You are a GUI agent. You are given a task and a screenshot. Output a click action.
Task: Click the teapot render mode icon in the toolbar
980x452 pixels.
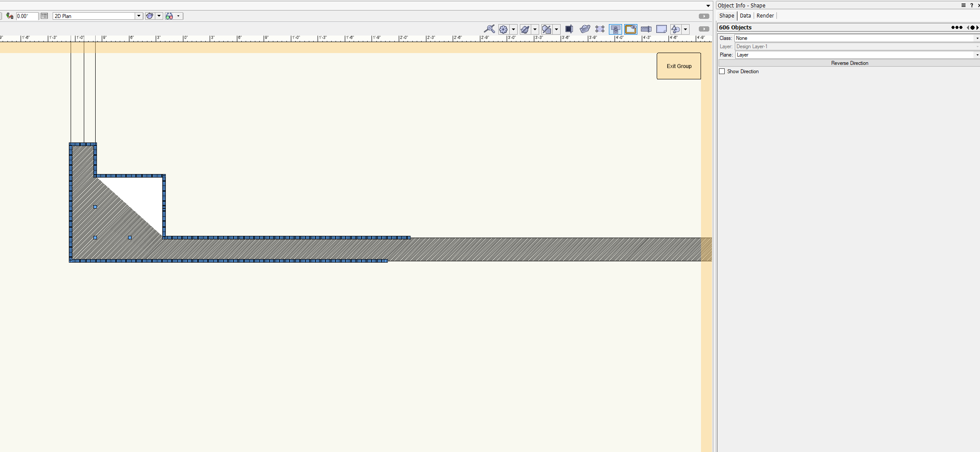coord(585,29)
